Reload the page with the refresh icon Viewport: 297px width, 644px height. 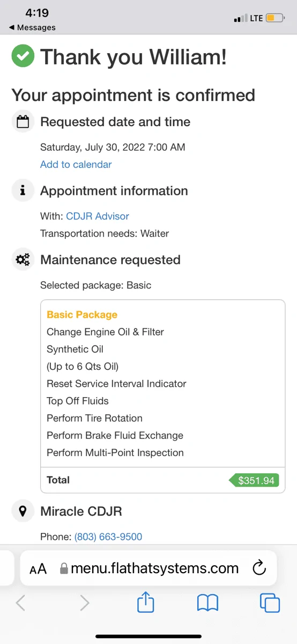click(259, 568)
